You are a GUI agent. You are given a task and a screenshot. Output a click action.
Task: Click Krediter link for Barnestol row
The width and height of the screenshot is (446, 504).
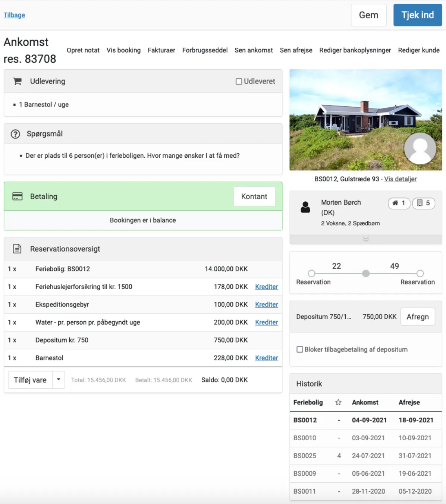tap(266, 358)
